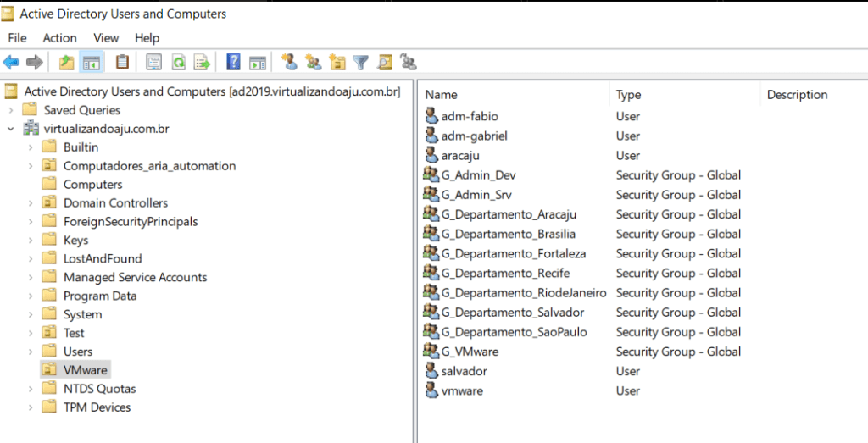
Task: Click the Create new user icon
Action: click(x=290, y=62)
